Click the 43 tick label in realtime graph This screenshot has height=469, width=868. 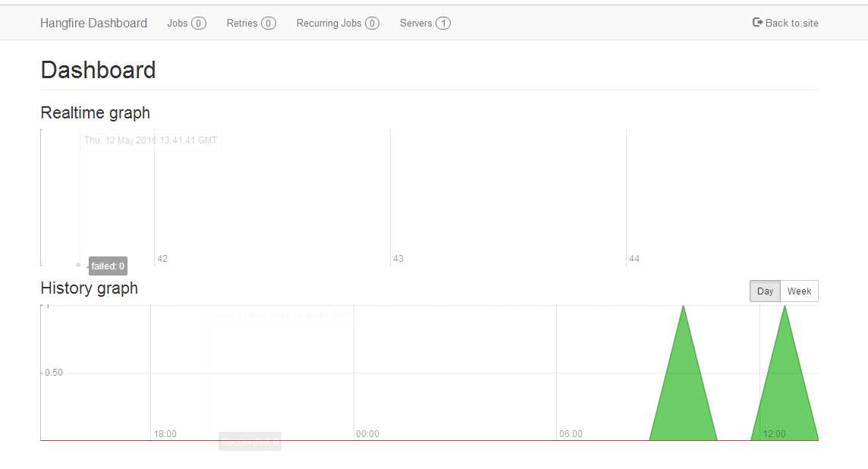coord(398,259)
